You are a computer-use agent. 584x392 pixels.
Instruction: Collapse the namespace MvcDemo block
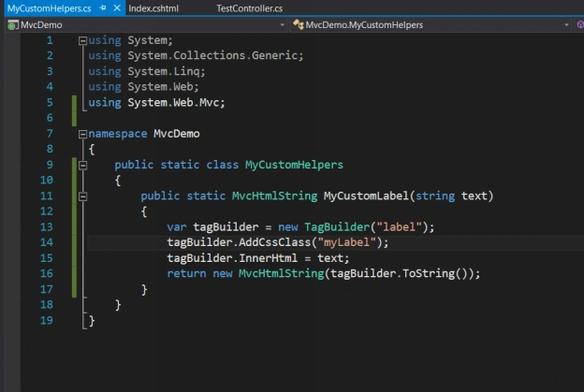(x=82, y=134)
